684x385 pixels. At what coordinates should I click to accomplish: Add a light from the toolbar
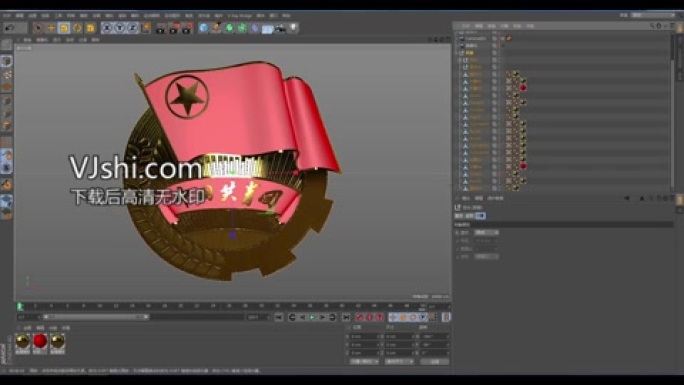coord(293,28)
